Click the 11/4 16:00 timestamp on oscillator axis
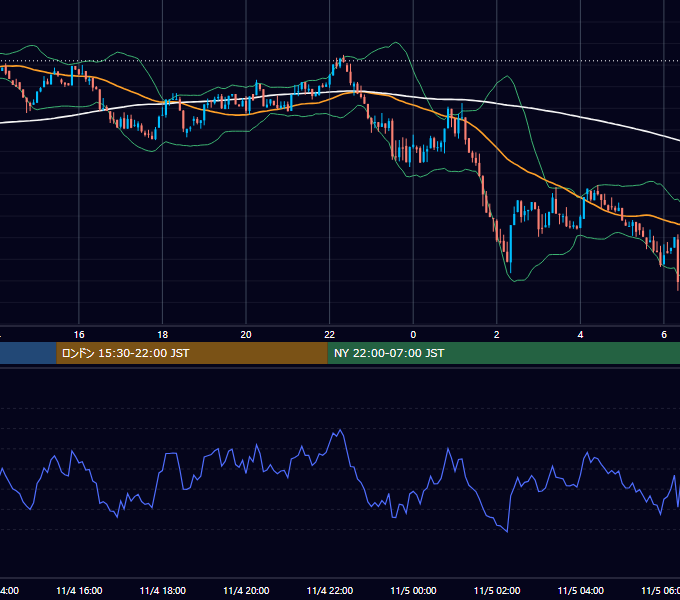 pos(79,591)
